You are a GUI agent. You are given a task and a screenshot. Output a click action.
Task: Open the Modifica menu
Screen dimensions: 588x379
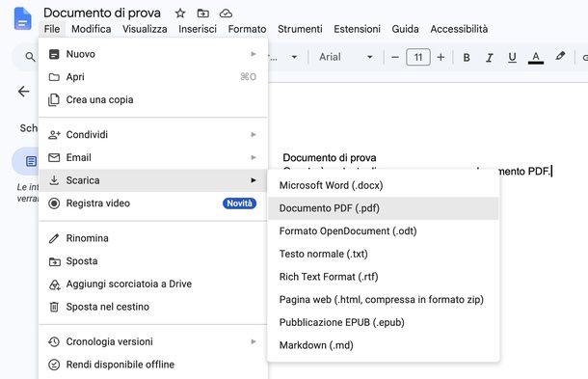pyautogui.click(x=92, y=29)
